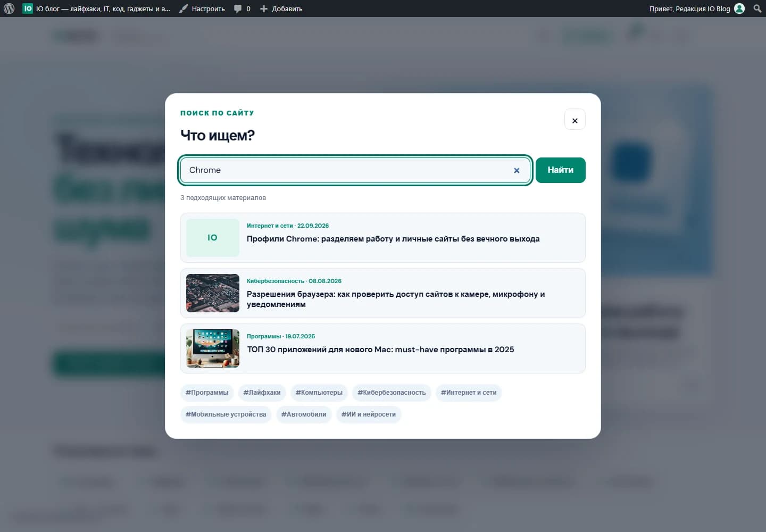Viewport: 766px width, 532px height.
Task: Select the #Интернет и сети tag
Action: pyautogui.click(x=469, y=393)
